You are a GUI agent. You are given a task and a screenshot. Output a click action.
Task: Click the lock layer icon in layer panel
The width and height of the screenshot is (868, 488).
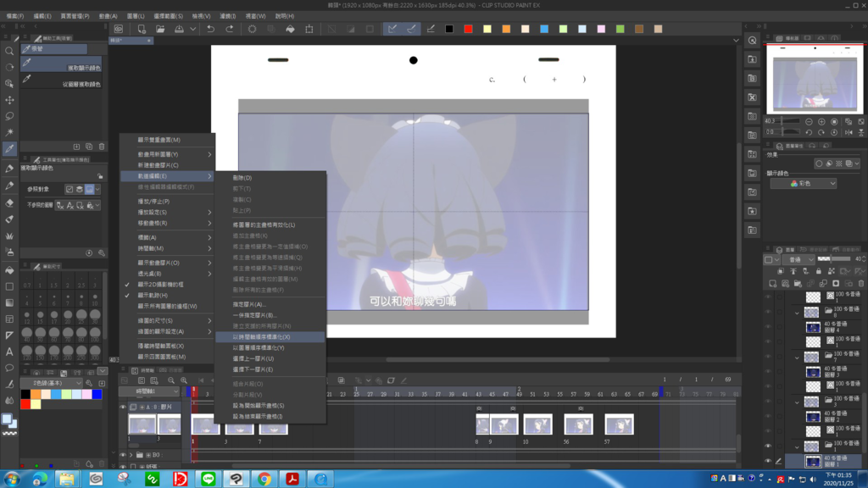818,271
